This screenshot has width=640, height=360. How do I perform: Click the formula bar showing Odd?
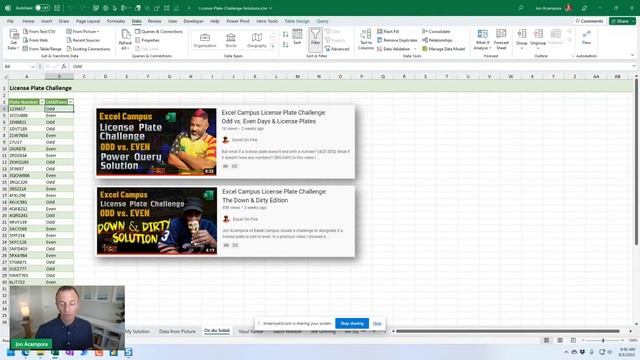pyautogui.click(x=351, y=66)
